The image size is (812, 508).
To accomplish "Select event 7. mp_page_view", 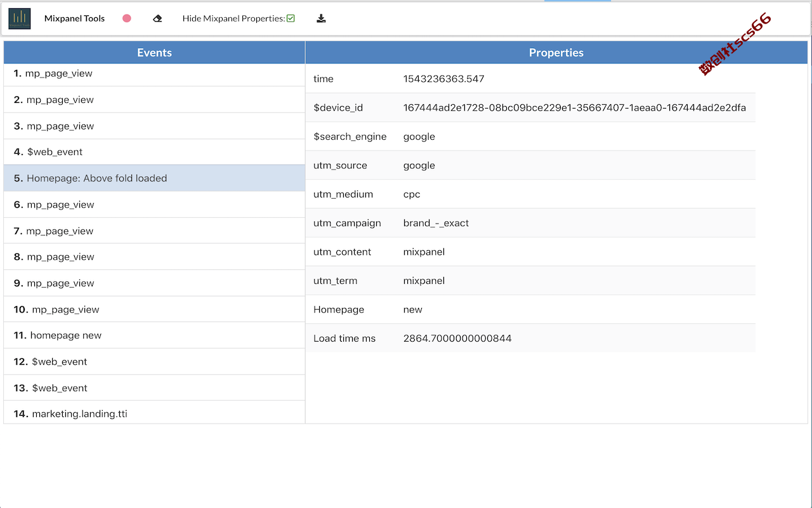I will [x=154, y=231].
